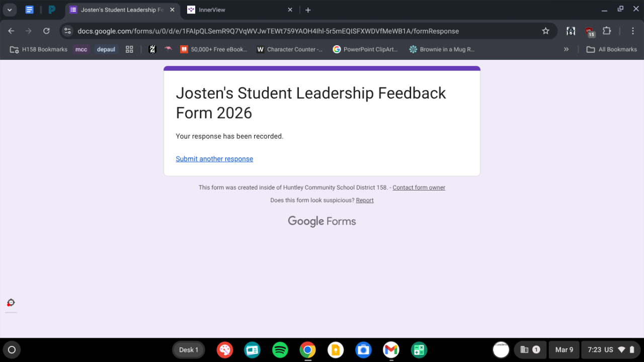This screenshot has height=362, width=644.
Task: Open Google Chrome from the shelf
Action: (x=308, y=350)
